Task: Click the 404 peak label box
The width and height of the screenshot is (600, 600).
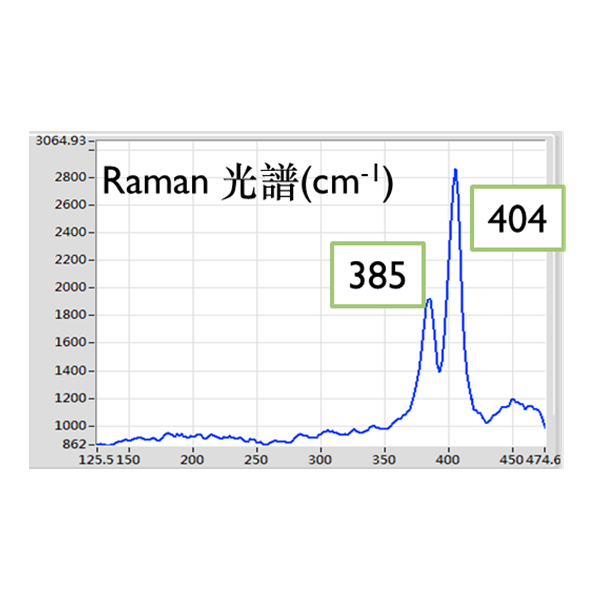Action: (x=517, y=220)
